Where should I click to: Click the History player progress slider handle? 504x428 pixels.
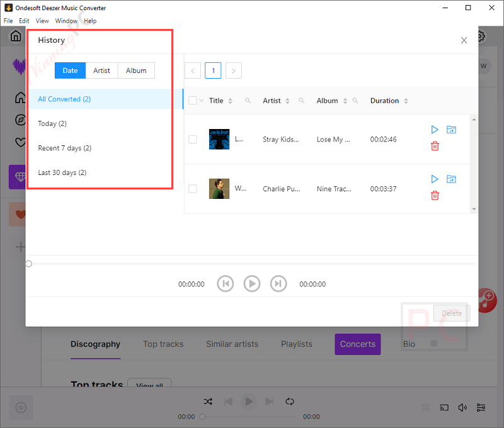28,264
